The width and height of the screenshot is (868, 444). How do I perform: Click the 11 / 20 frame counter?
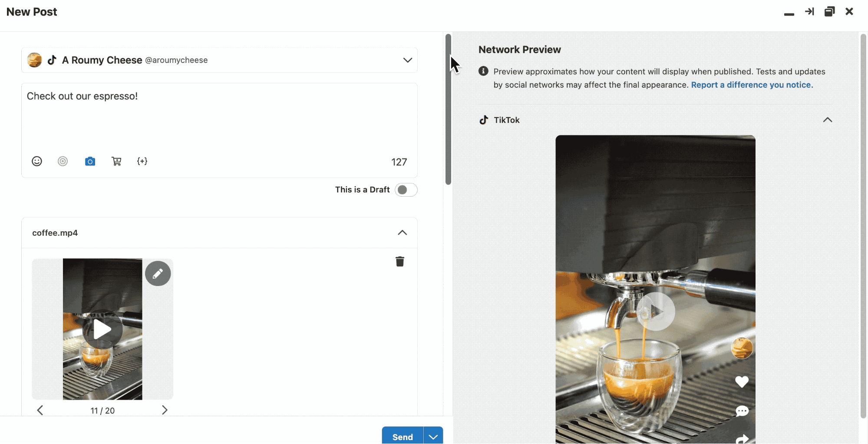pos(102,411)
